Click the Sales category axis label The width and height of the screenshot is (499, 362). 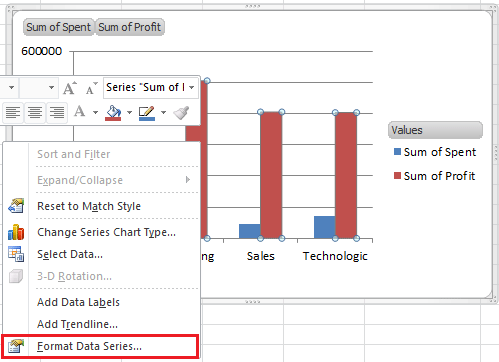(x=261, y=256)
